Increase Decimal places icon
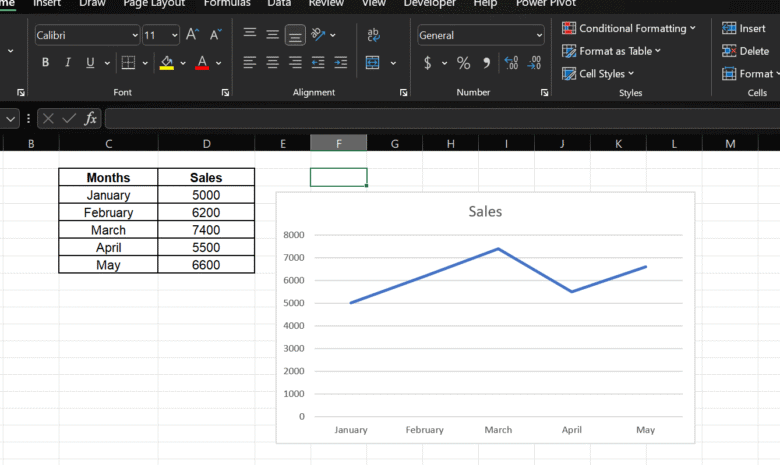This screenshot has width=780, height=465. click(x=511, y=63)
